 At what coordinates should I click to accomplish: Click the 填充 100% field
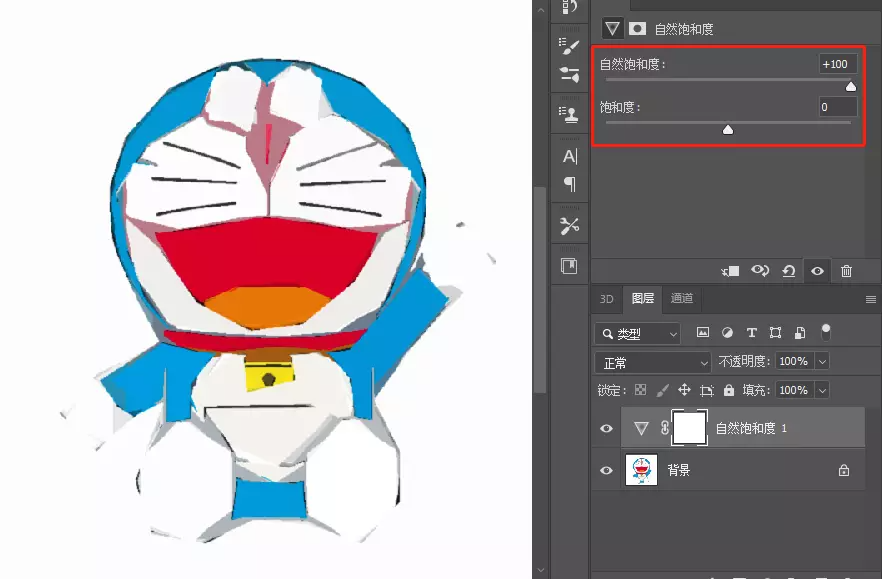(794, 390)
